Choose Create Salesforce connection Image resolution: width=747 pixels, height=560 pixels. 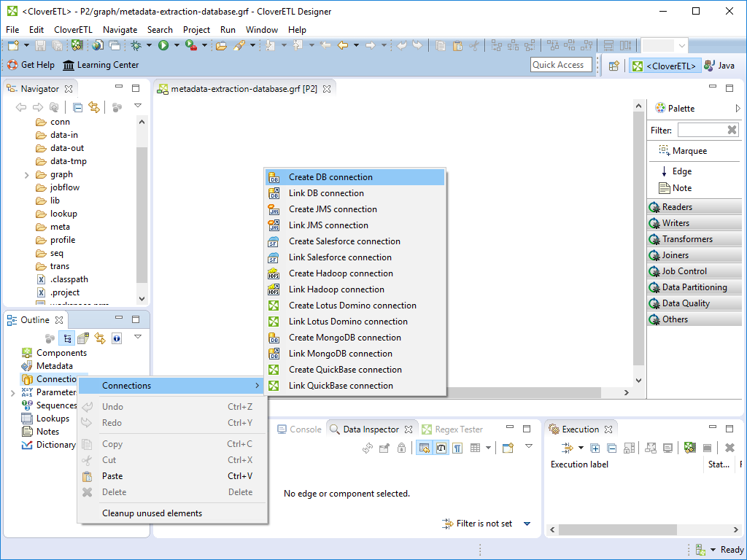[x=355, y=241]
